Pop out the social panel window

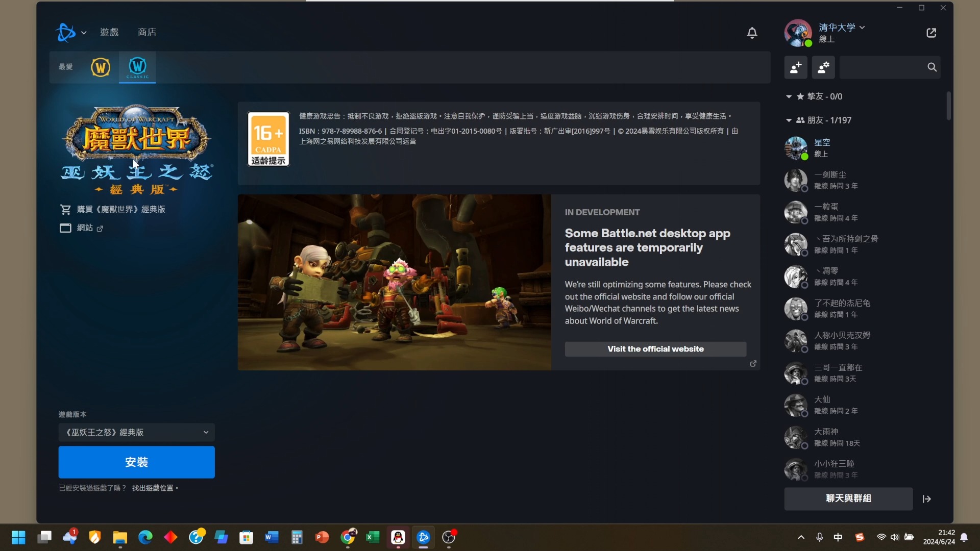tap(931, 33)
